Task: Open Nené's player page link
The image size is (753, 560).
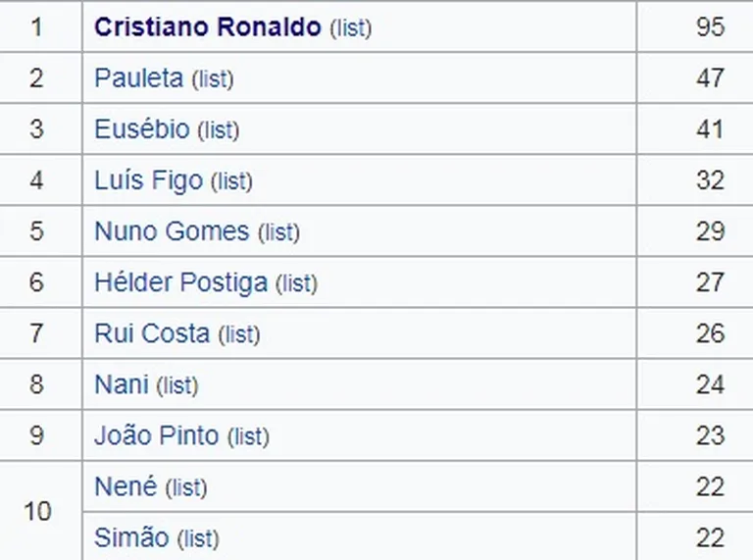Action: 125,486
